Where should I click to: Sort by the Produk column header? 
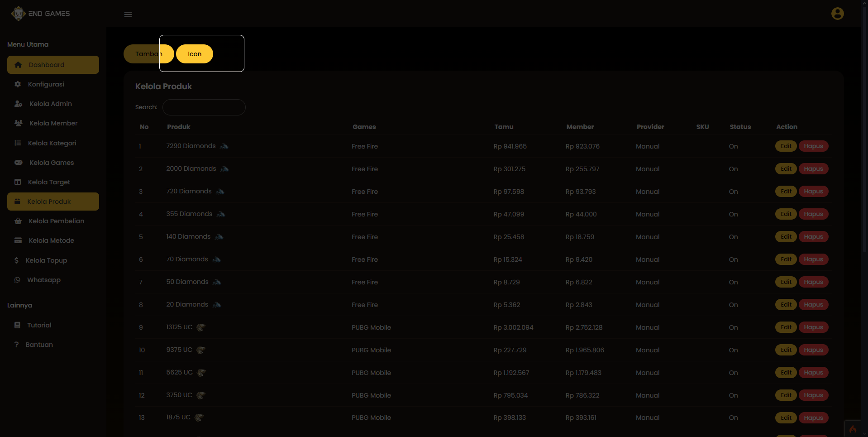tap(179, 127)
